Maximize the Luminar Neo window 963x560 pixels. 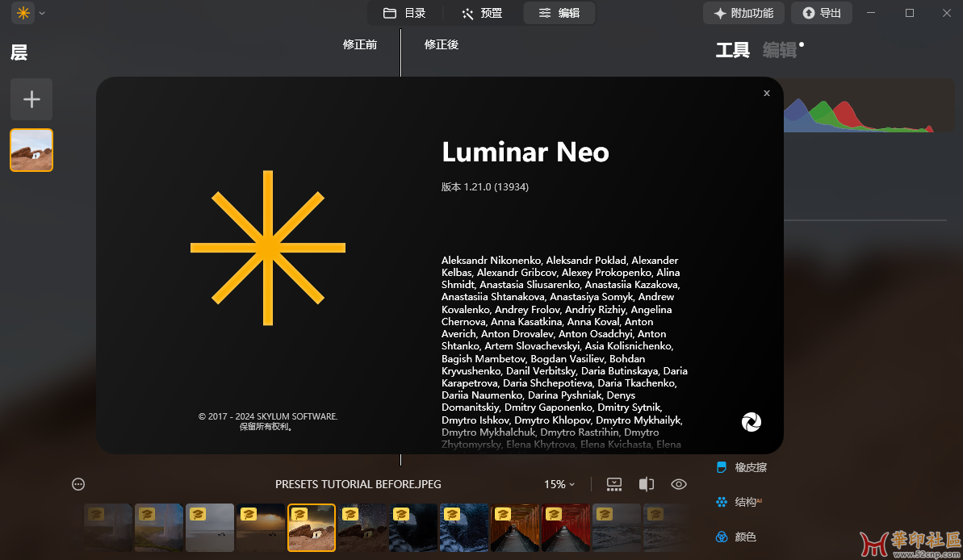coord(910,13)
